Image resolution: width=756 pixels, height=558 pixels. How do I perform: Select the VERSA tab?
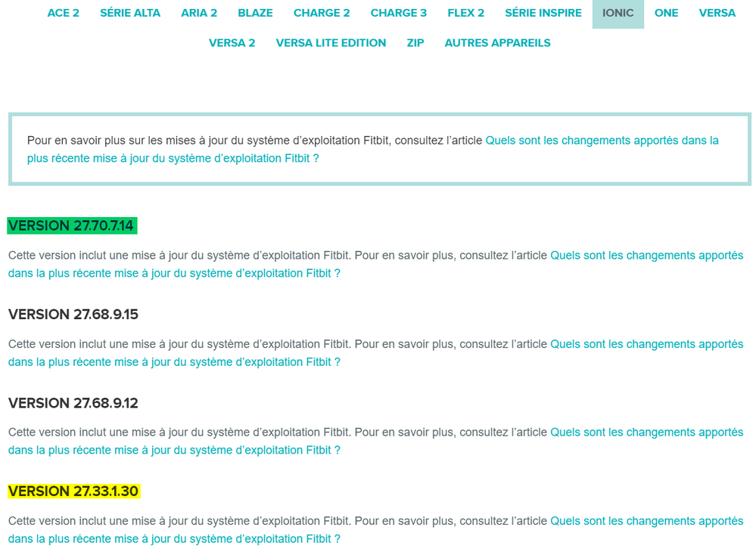pos(717,13)
